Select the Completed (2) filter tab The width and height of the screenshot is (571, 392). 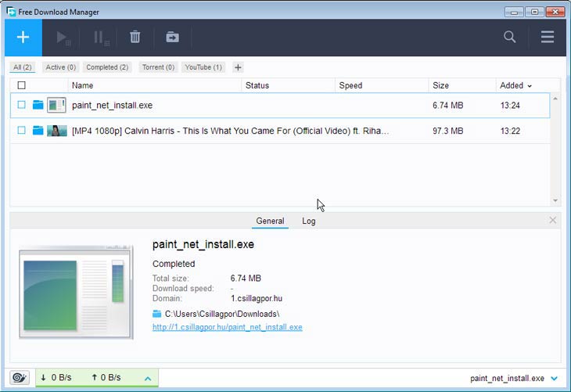[x=107, y=67]
